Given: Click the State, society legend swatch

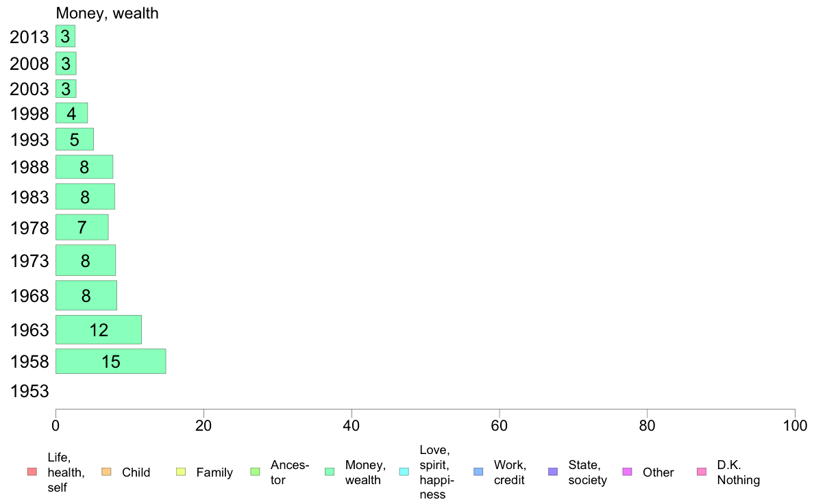Looking at the screenshot, I should point(553,472).
